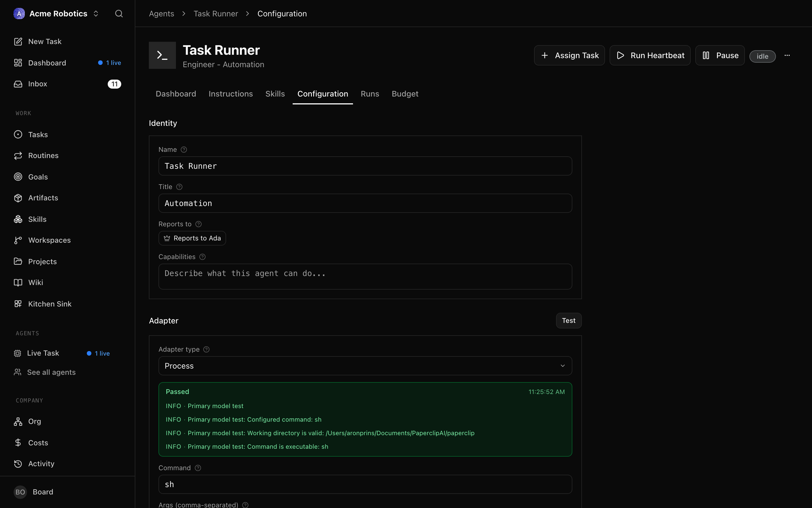Click the Title help icon
The image size is (812, 508).
pyautogui.click(x=180, y=187)
